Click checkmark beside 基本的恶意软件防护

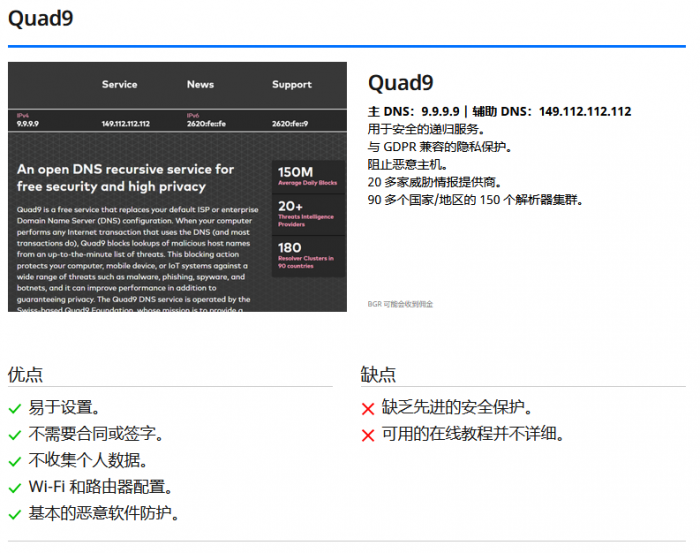[x=15, y=514]
